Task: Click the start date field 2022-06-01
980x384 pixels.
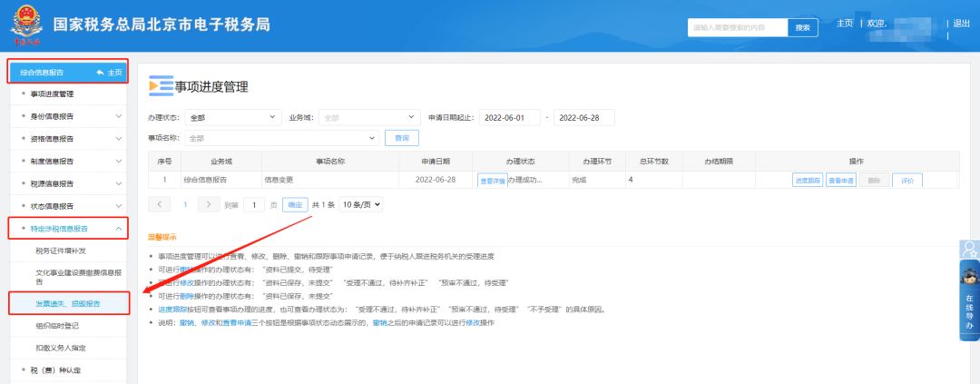Action: [x=509, y=117]
